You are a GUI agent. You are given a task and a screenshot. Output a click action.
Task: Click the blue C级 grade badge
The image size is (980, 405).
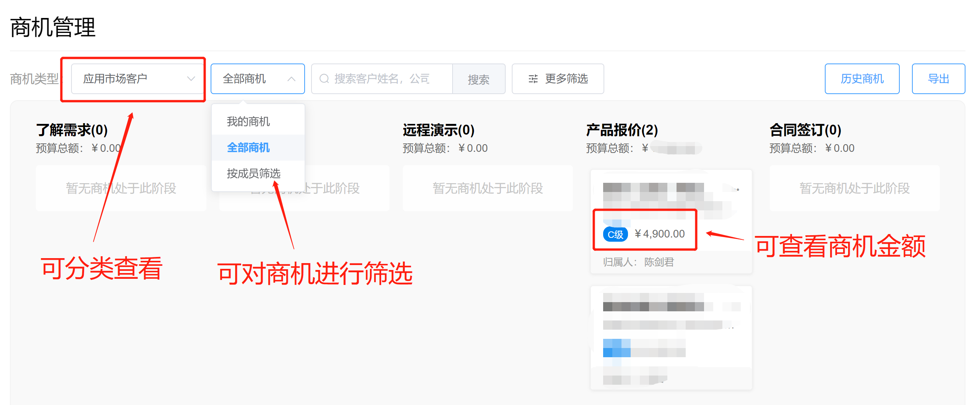(615, 234)
